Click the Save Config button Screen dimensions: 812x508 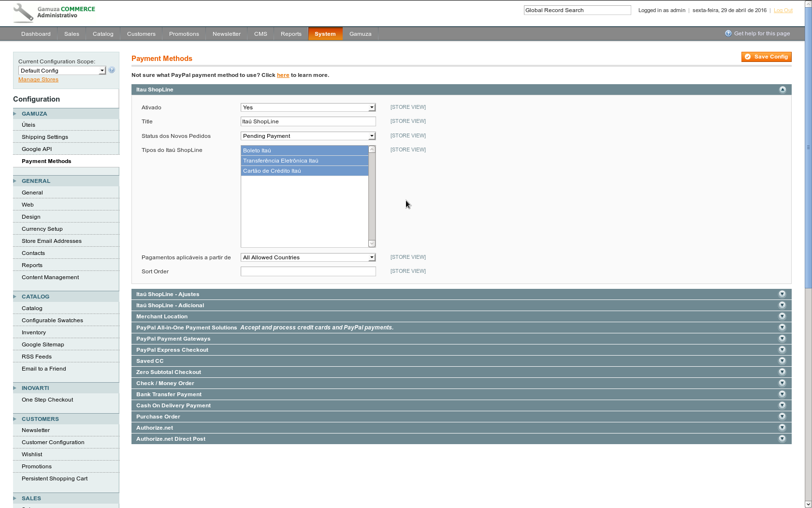[x=767, y=57]
